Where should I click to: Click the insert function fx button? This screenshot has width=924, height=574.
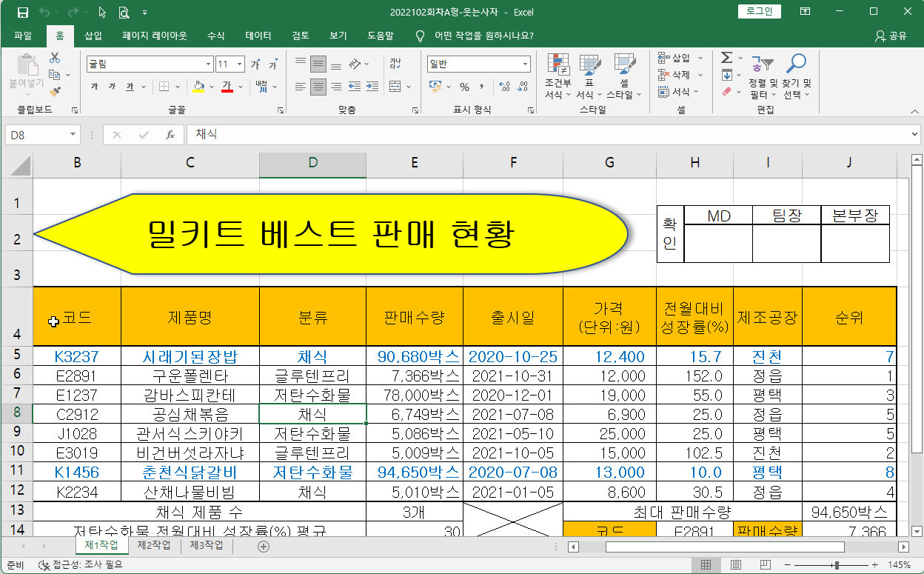pyautogui.click(x=170, y=135)
